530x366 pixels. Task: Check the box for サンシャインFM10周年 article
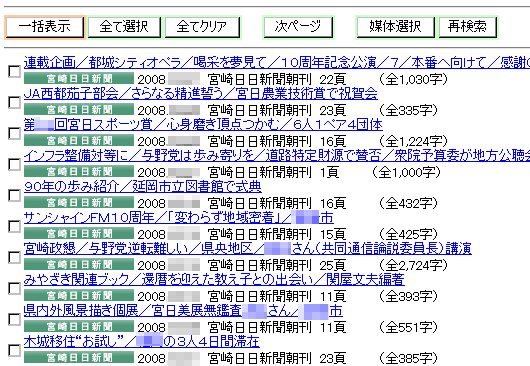pyautogui.click(x=14, y=226)
